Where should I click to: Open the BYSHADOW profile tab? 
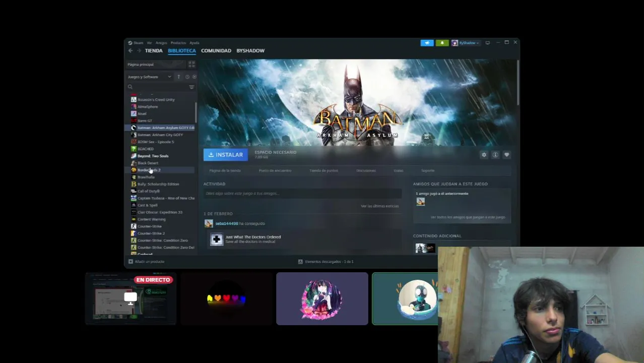(x=250, y=50)
